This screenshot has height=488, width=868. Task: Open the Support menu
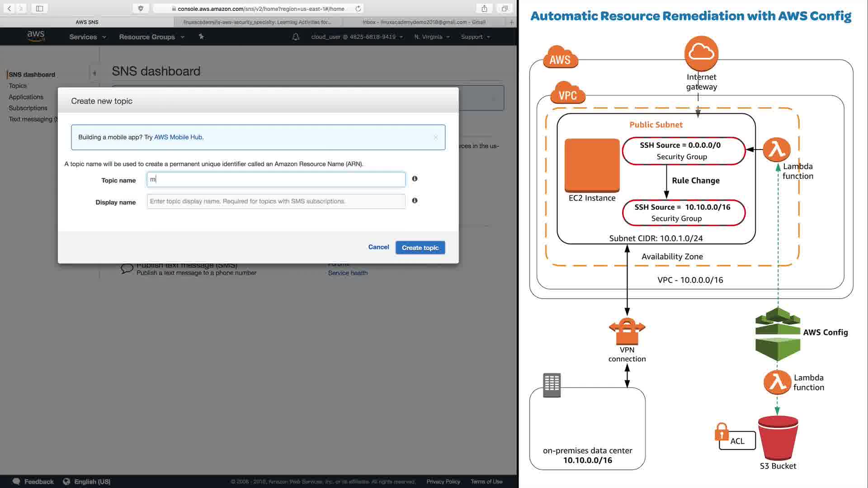pyautogui.click(x=475, y=37)
